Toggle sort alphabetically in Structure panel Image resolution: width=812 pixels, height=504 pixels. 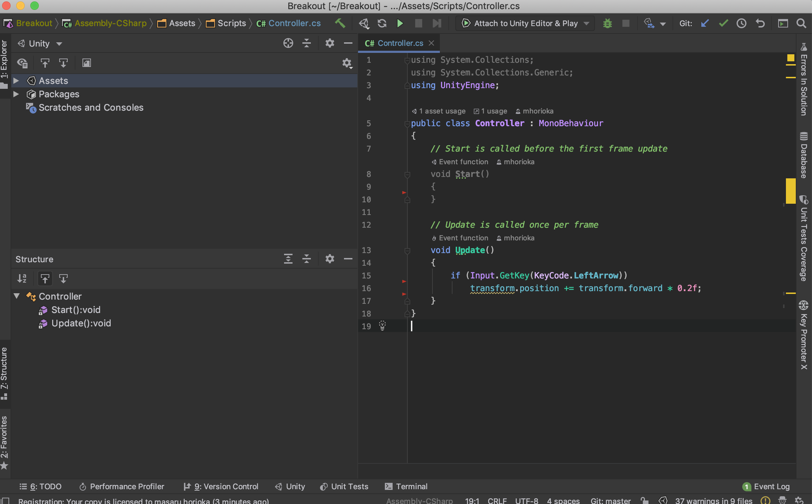click(22, 278)
